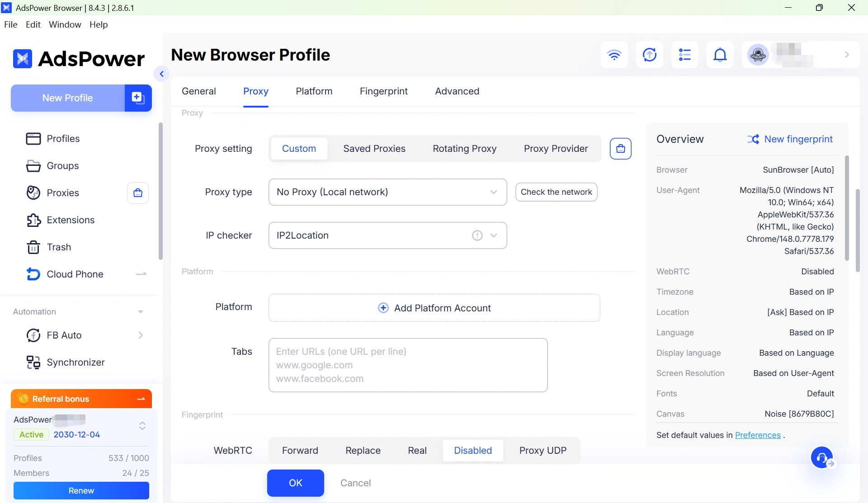Click the Cloud Phone arrow indicator
The height and width of the screenshot is (503, 868).
141,274
